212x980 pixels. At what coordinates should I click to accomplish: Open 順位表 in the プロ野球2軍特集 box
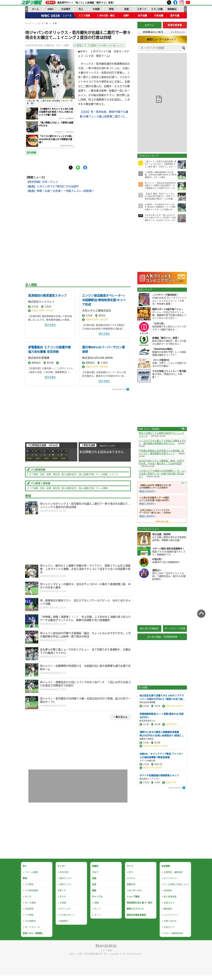click(x=56, y=488)
